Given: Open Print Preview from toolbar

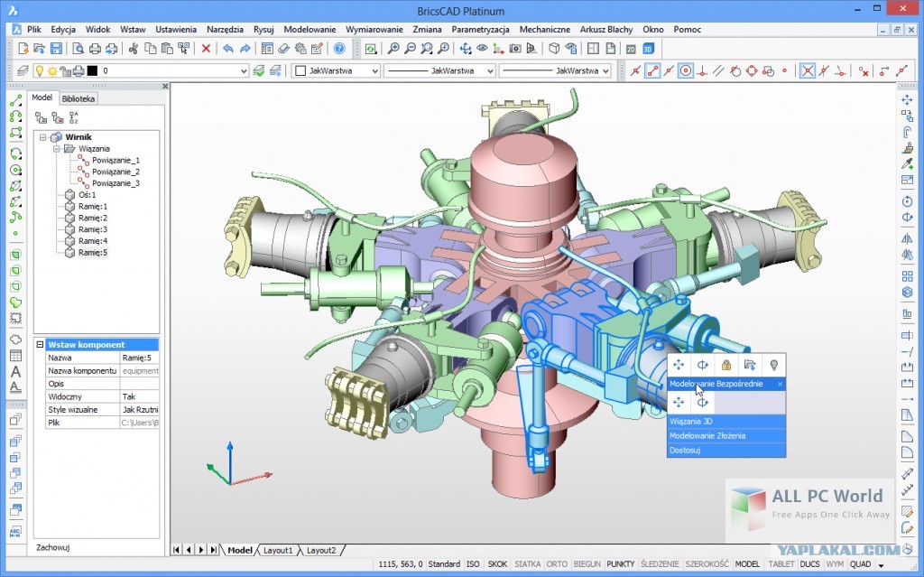Looking at the screenshot, I should tap(78, 49).
